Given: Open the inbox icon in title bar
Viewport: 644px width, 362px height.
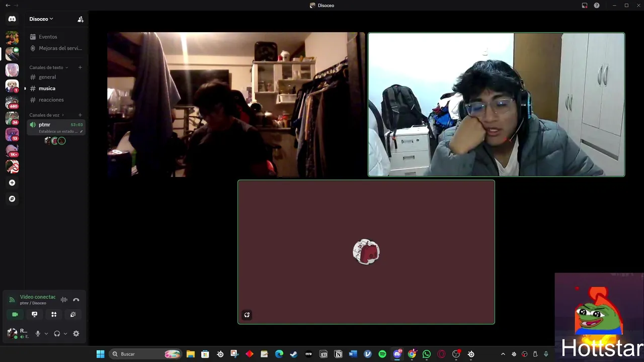Looking at the screenshot, I should click(585, 6).
